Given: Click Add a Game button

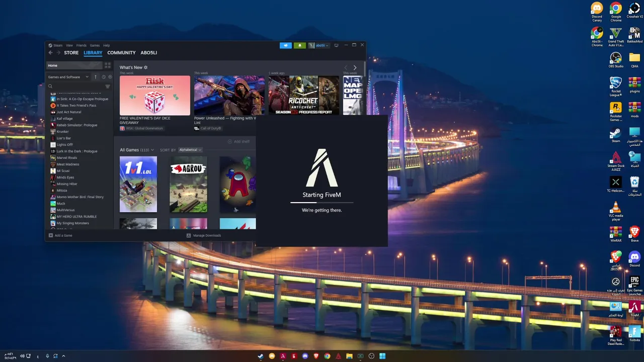Looking at the screenshot, I should (60, 235).
